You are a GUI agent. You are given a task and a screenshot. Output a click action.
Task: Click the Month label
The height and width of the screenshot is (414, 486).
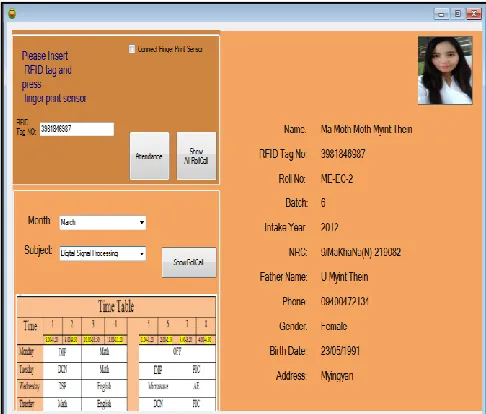click(x=39, y=220)
